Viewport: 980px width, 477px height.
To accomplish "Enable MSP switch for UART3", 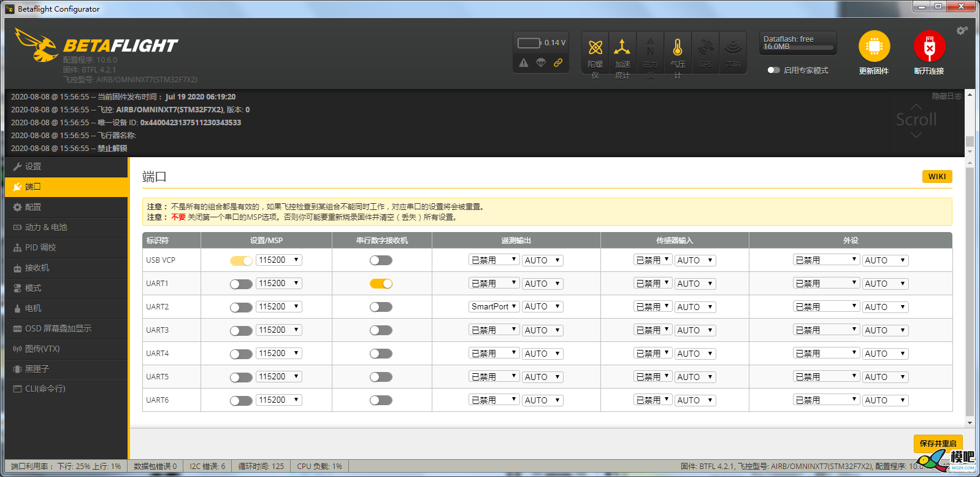I will [x=241, y=330].
